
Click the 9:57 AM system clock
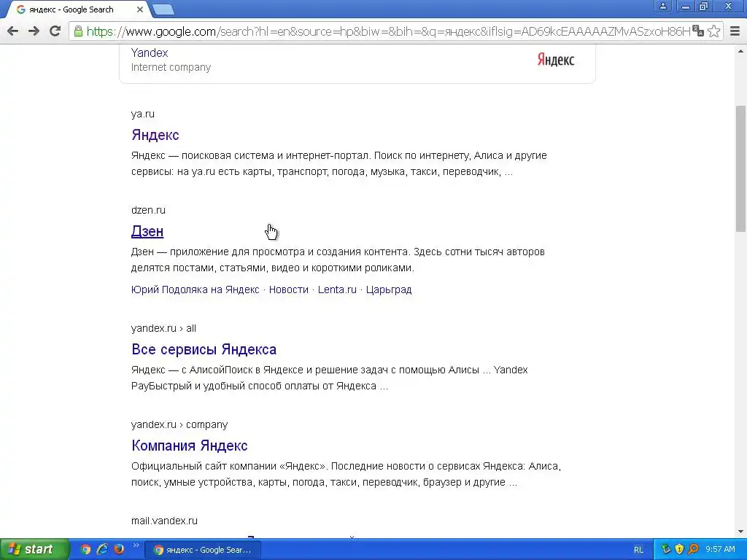click(720, 550)
